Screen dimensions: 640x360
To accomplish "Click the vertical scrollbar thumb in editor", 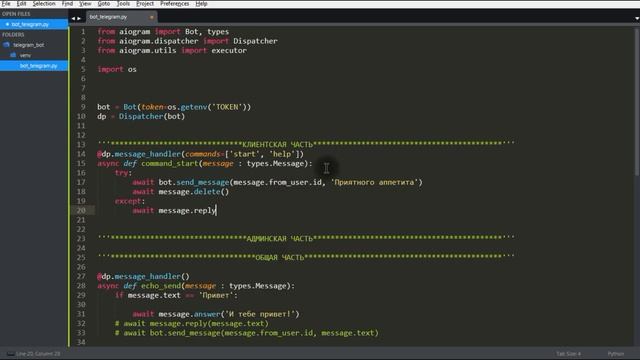I will tap(637, 101).
